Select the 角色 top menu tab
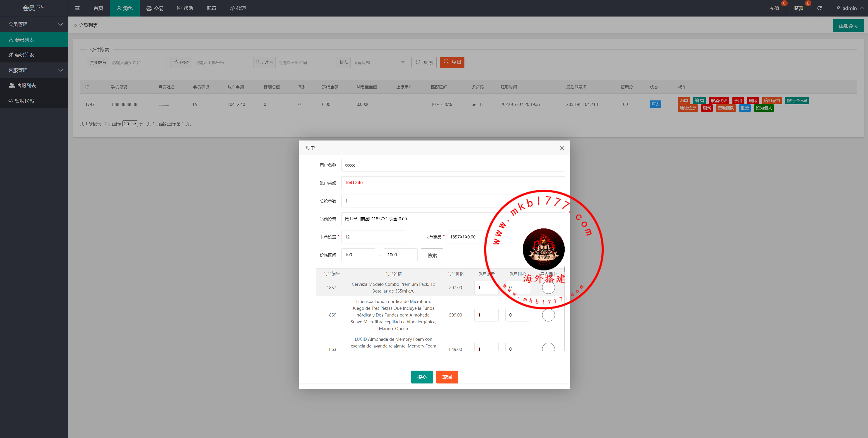 pyautogui.click(x=125, y=8)
